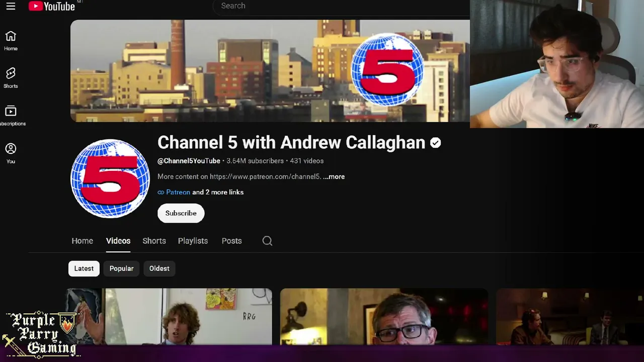Show the 'and 2 more links' list
This screenshot has width=644, height=362.
pyautogui.click(x=218, y=192)
